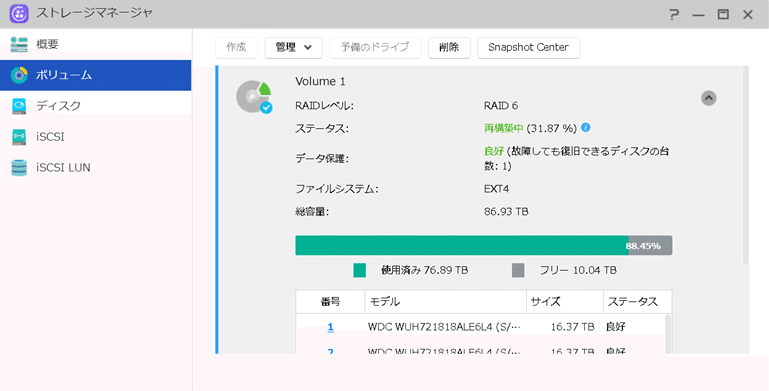Click disk 1 model WDC WUH721818ALE6L4
This screenshot has width=769, height=391.
pyautogui.click(x=444, y=327)
